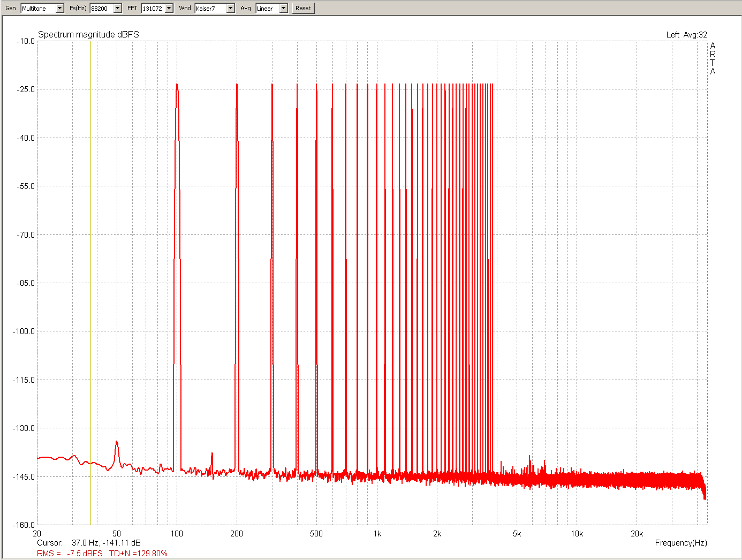This screenshot has height=560, width=742.
Task: Click the -70.0 y-axis label
Action: (x=26, y=235)
